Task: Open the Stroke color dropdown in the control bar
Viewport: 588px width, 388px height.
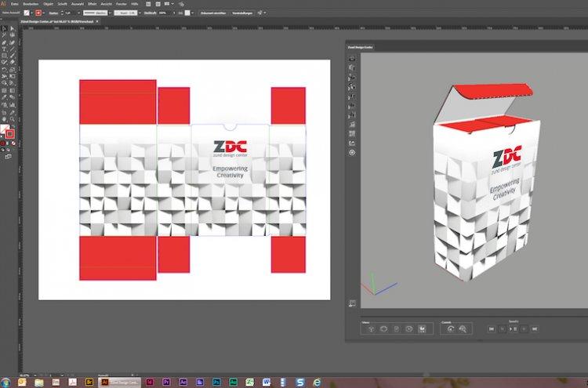Action: pyautogui.click(x=43, y=13)
